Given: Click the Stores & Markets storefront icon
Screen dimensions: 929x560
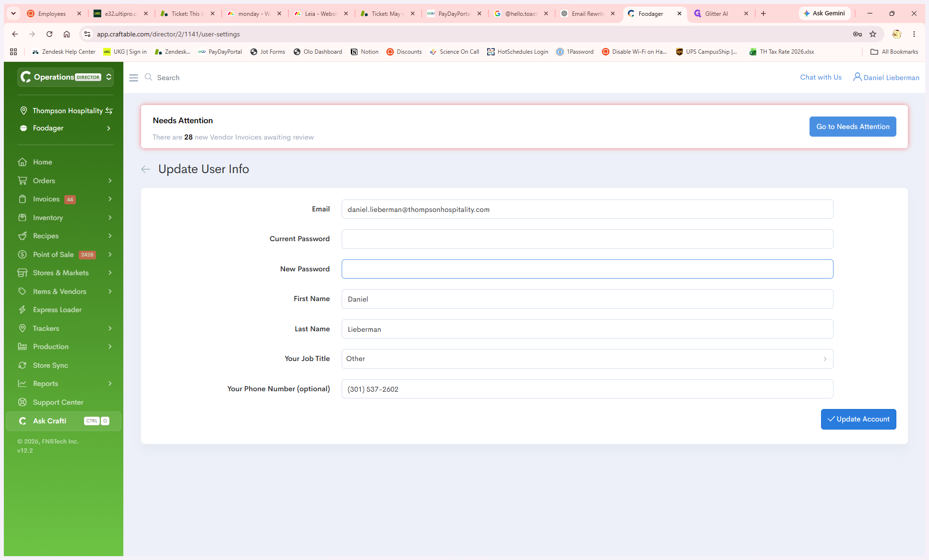Looking at the screenshot, I should click(x=22, y=273).
